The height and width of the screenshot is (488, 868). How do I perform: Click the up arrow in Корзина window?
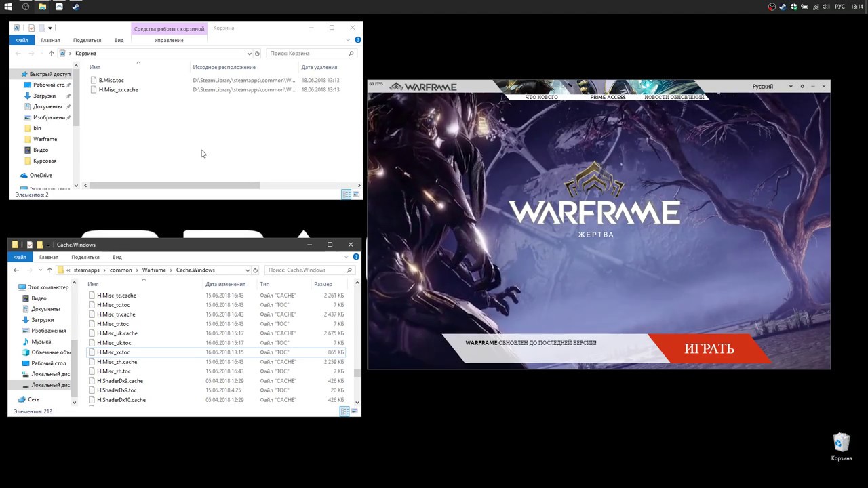[51, 53]
